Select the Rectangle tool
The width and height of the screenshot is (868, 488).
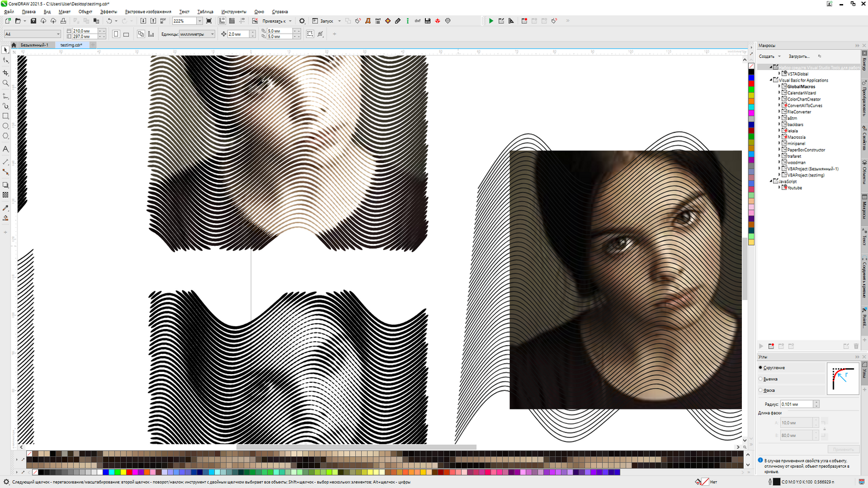pos(6,116)
